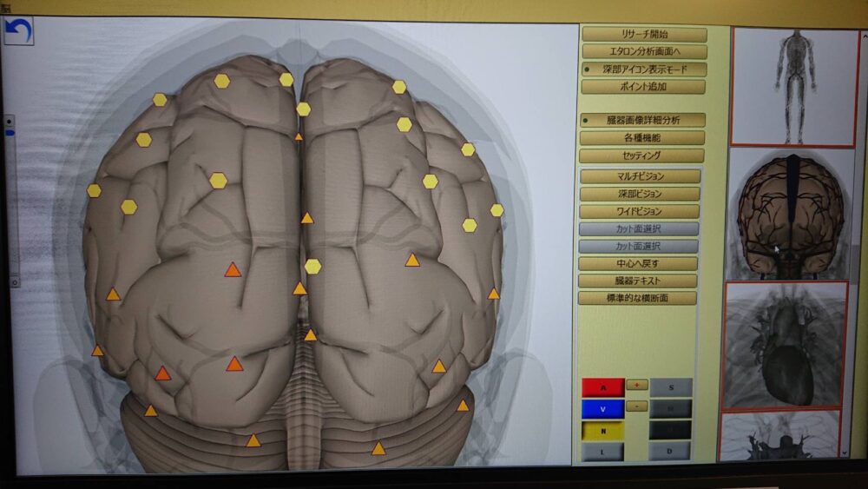The image size is (868, 489).
Task: Open エタロン分析画面へ
Action: (x=644, y=52)
